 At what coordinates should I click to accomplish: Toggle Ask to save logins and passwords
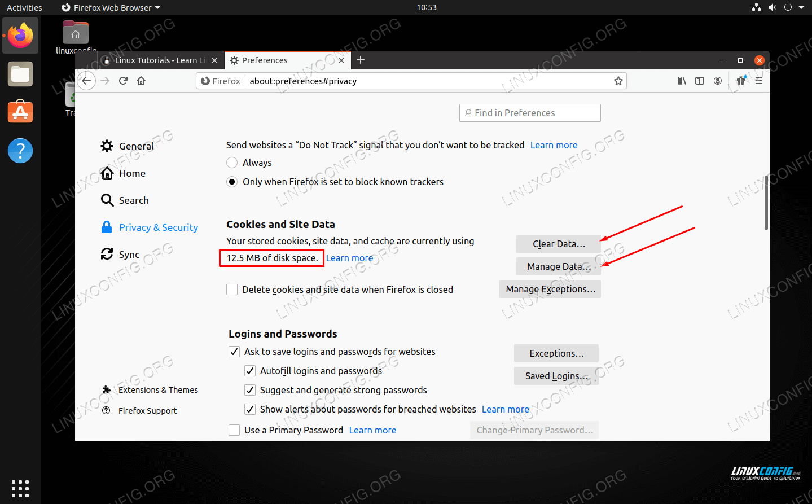234,352
